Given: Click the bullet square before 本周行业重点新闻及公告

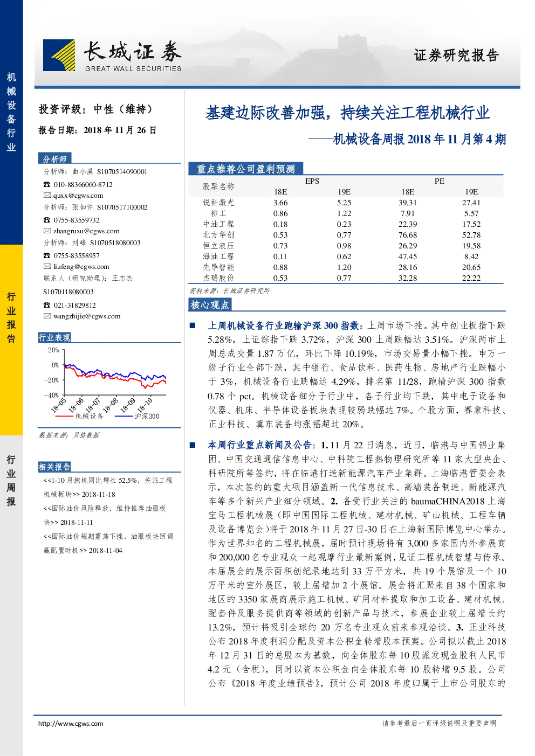Looking at the screenshot, I should coord(193,445).
